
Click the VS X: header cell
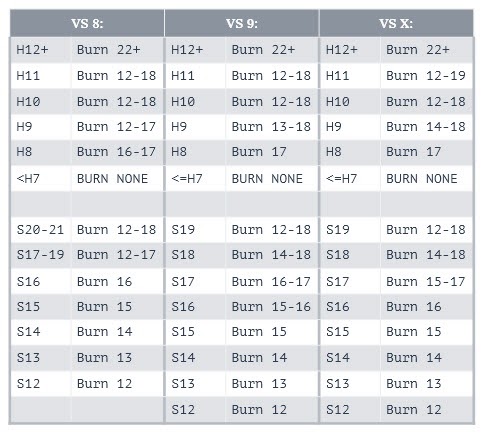[396, 23]
